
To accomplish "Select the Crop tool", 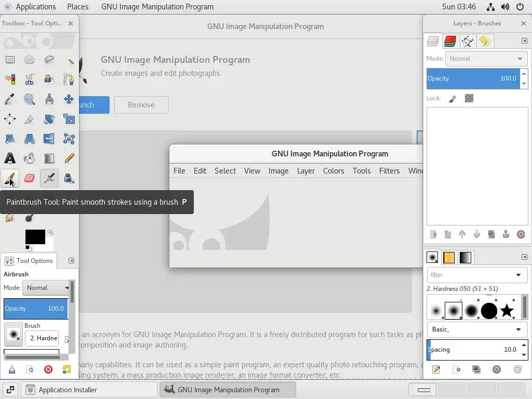I will point(29,119).
